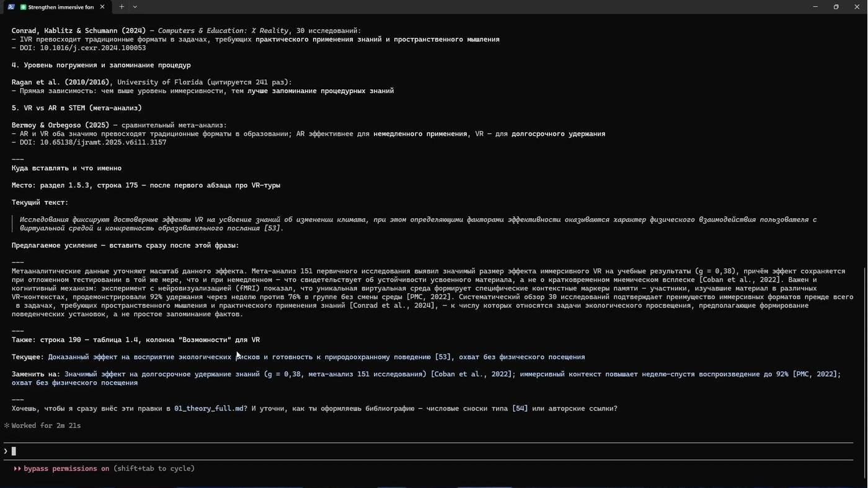Maximize the terminal window
This screenshot has height=488, width=868.
click(836, 7)
